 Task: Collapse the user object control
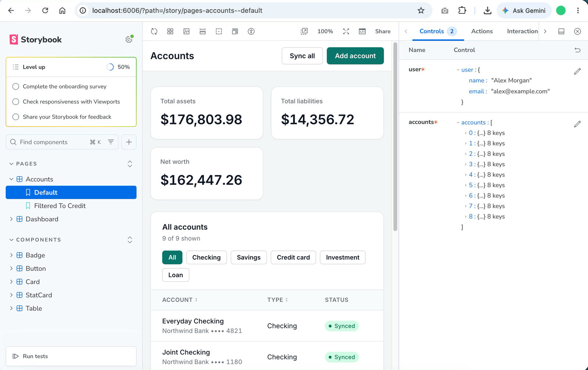coord(458,70)
